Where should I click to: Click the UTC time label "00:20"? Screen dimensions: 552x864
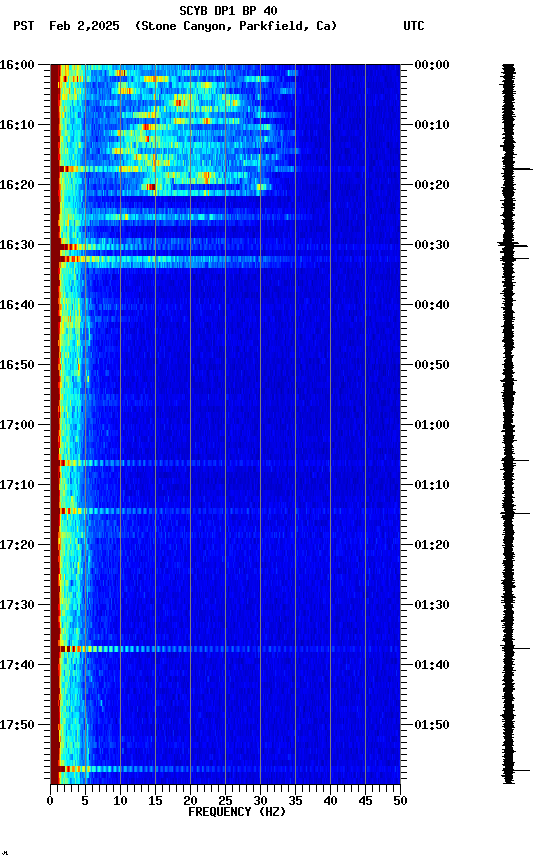click(432, 185)
